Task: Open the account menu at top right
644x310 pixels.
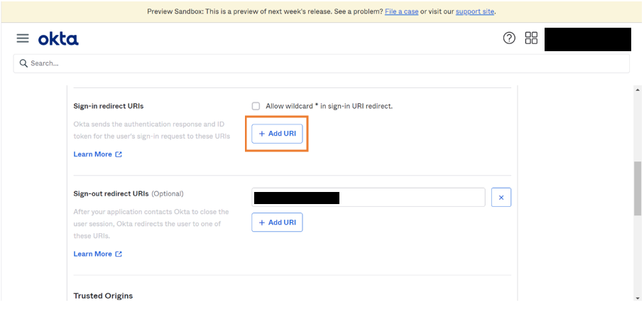Action: [587, 39]
